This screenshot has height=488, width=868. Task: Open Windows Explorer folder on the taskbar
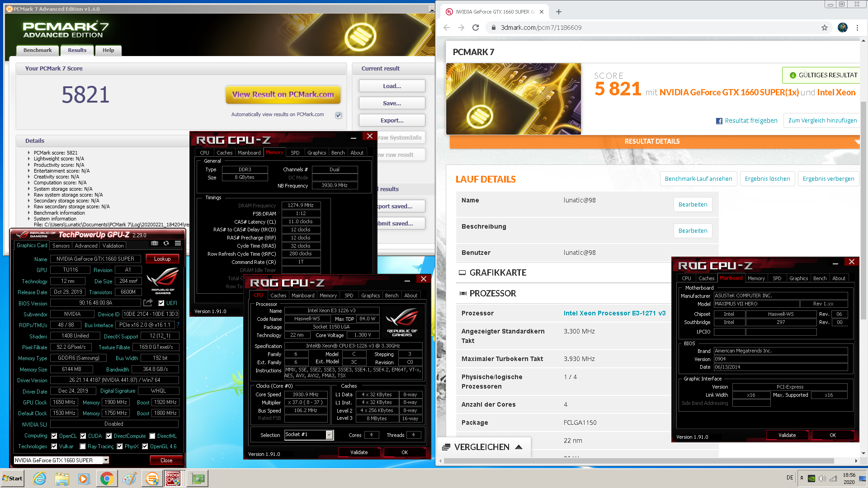[62, 479]
